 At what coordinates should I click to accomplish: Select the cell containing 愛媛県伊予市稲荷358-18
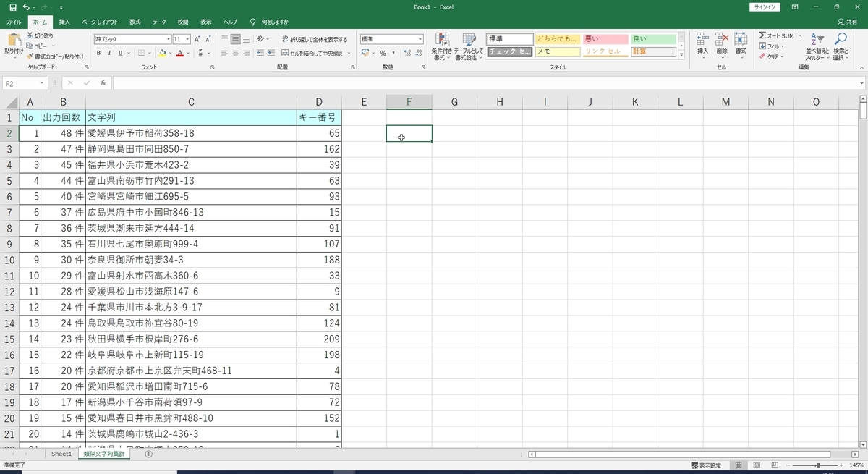coord(191,133)
